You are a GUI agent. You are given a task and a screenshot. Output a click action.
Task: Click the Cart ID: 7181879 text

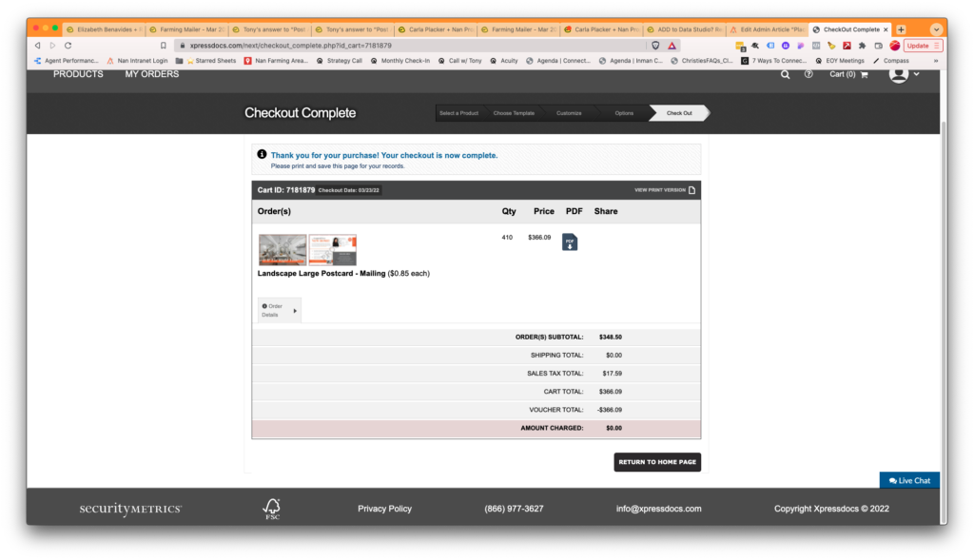pos(285,190)
